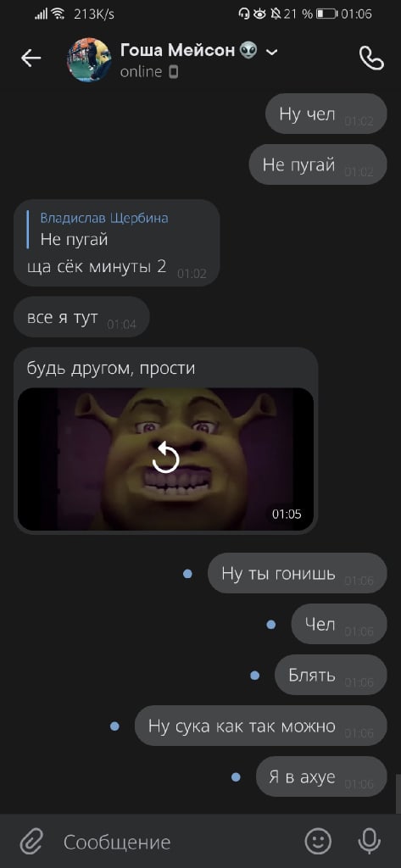Open the emoji smiley picker
The width and height of the screenshot is (401, 868).
point(319,842)
